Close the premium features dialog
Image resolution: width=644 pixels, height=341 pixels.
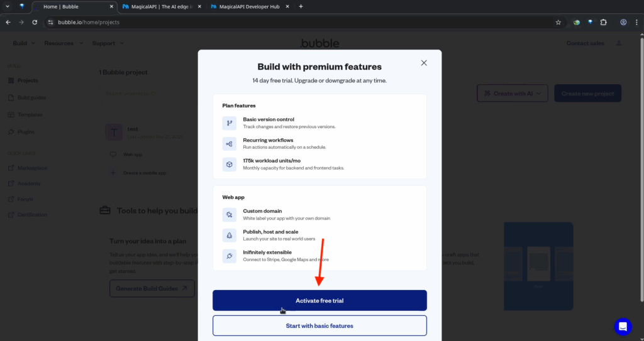pos(424,63)
